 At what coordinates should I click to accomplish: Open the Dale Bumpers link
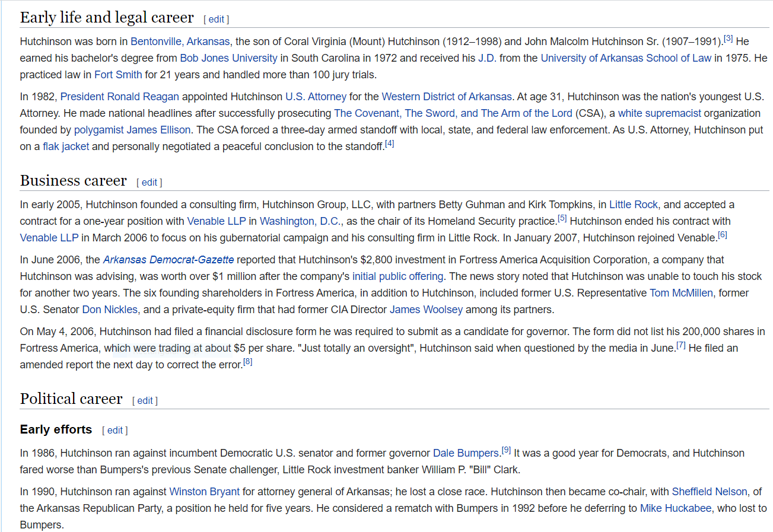coord(466,453)
